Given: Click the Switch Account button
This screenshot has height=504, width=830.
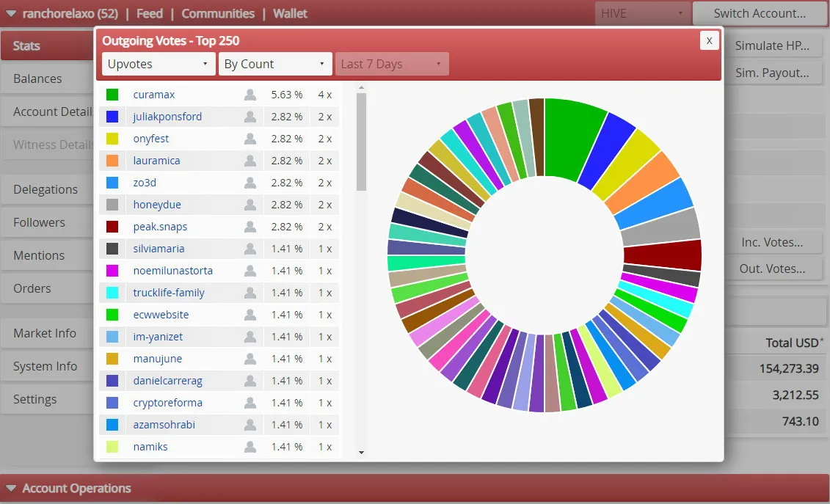Looking at the screenshot, I should [x=760, y=13].
